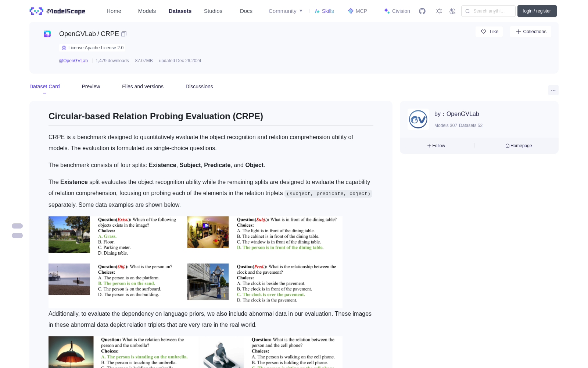
Task: Open the Skills navigation item
Action: 324,11
